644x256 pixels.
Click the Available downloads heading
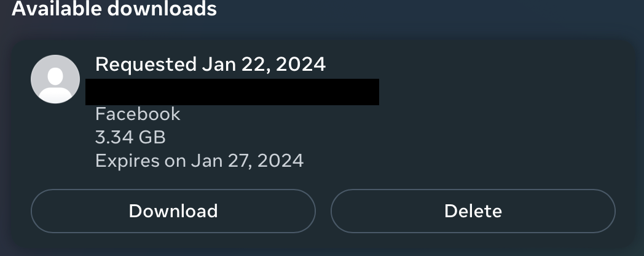pos(114,8)
